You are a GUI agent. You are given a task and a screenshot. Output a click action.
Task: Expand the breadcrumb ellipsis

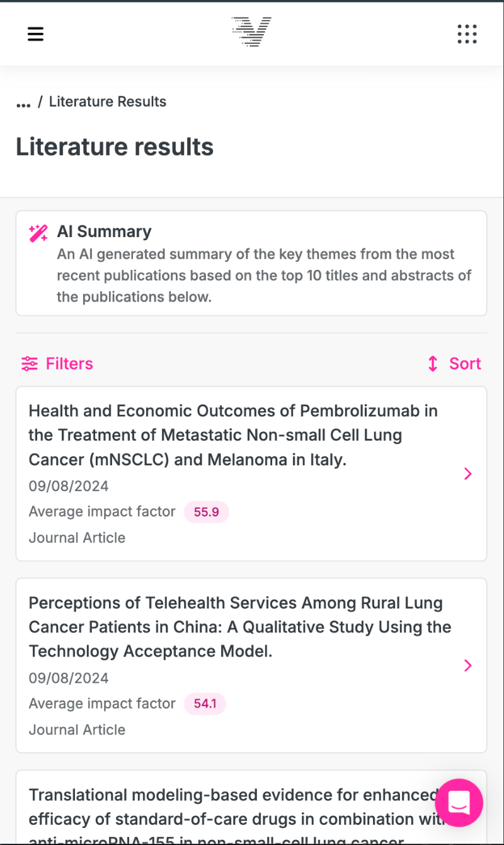pyautogui.click(x=23, y=103)
